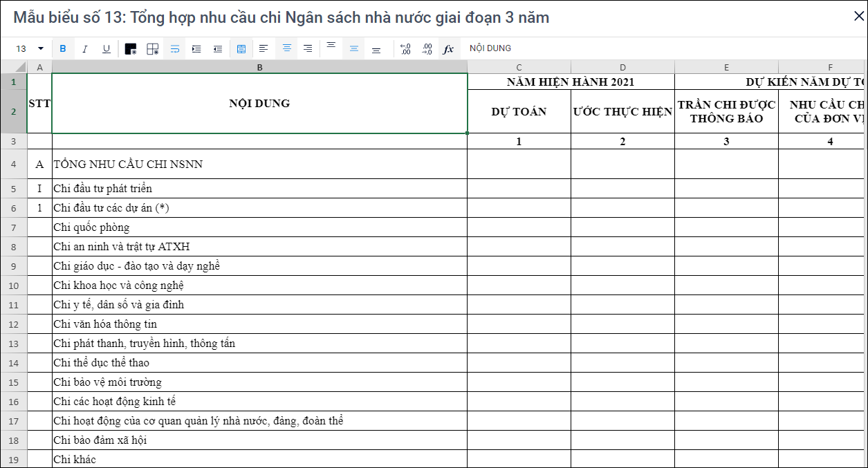Image resolution: width=868 pixels, height=468 pixels.
Task: Click column number 2 cell in row 3
Action: coord(623,142)
